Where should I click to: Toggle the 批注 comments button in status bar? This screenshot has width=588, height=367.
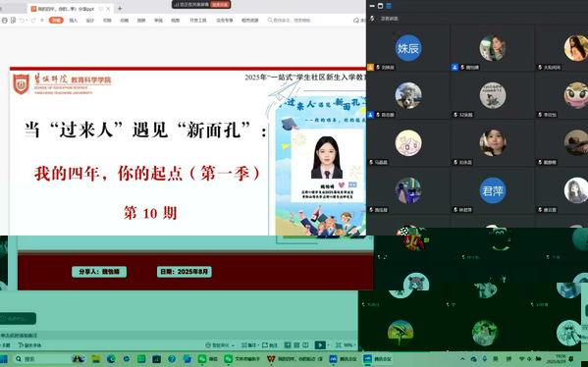(270, 344)
